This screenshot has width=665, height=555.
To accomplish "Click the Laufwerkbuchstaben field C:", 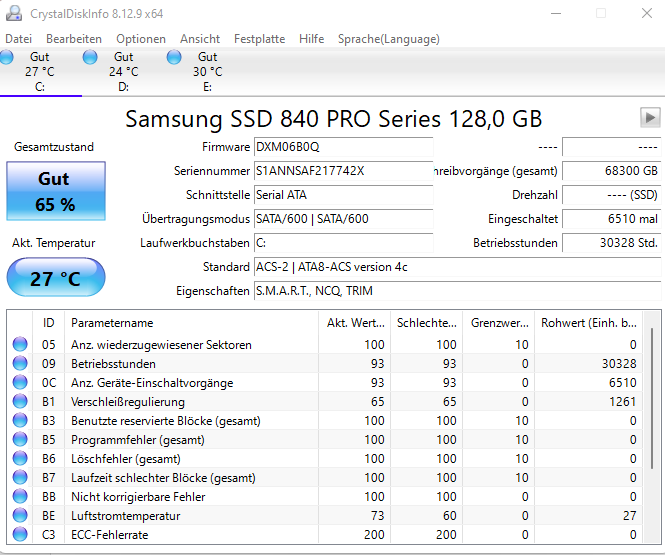I will [344, 243].
